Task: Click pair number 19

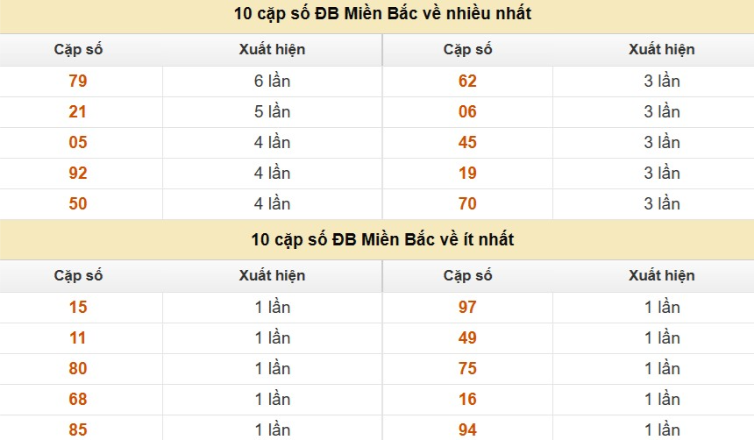Action: point(468,173)
